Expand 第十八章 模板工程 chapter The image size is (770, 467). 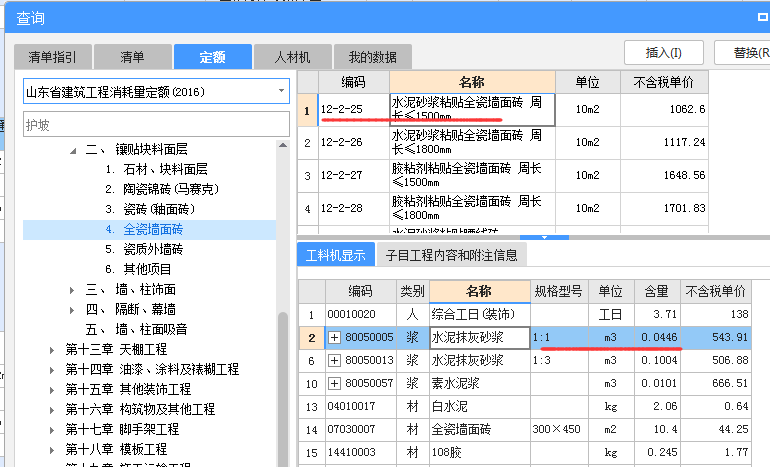(52, 450)
